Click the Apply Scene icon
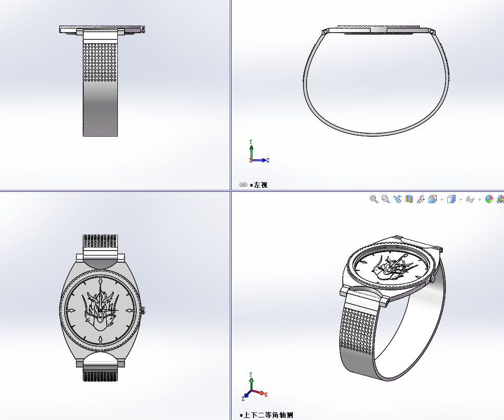 pyautogui.click(x=500, y=199)
